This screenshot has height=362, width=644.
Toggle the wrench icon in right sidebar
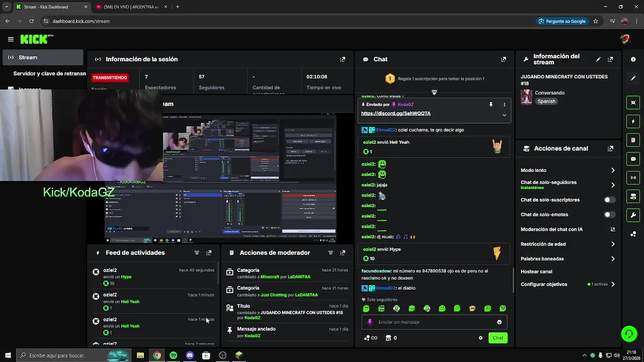[633, 215]
